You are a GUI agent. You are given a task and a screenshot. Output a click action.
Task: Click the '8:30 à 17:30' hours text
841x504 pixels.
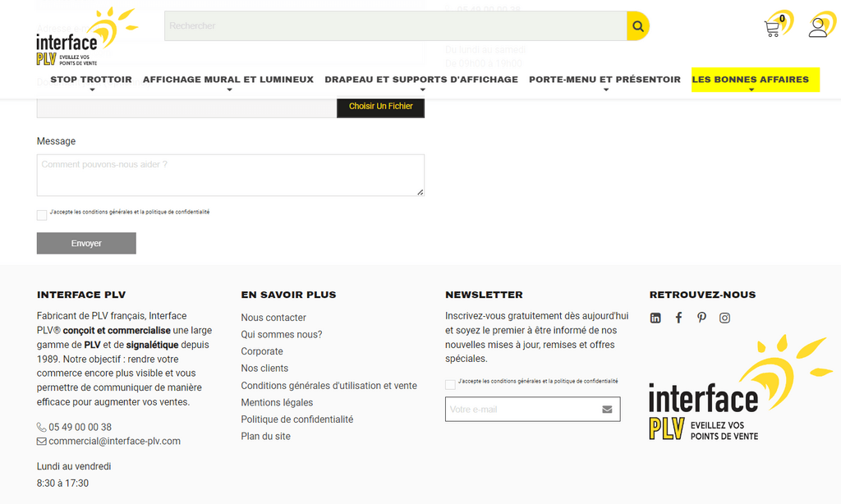(x=62, y=483)
